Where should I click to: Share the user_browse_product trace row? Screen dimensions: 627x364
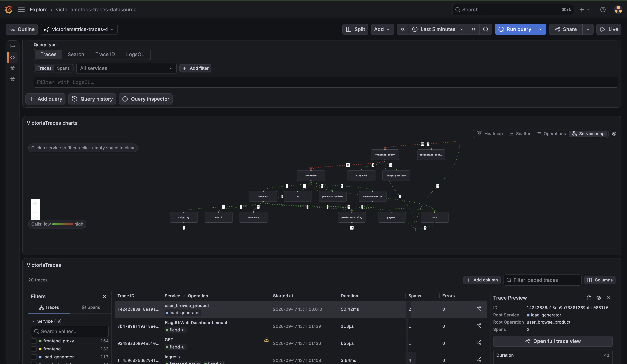(479, 308)
